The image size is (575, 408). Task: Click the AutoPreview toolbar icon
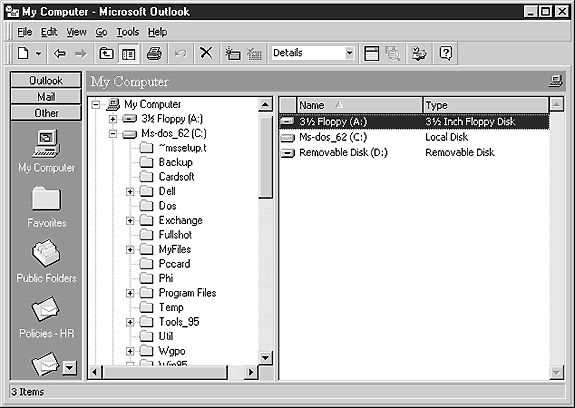tap(393, 54)
